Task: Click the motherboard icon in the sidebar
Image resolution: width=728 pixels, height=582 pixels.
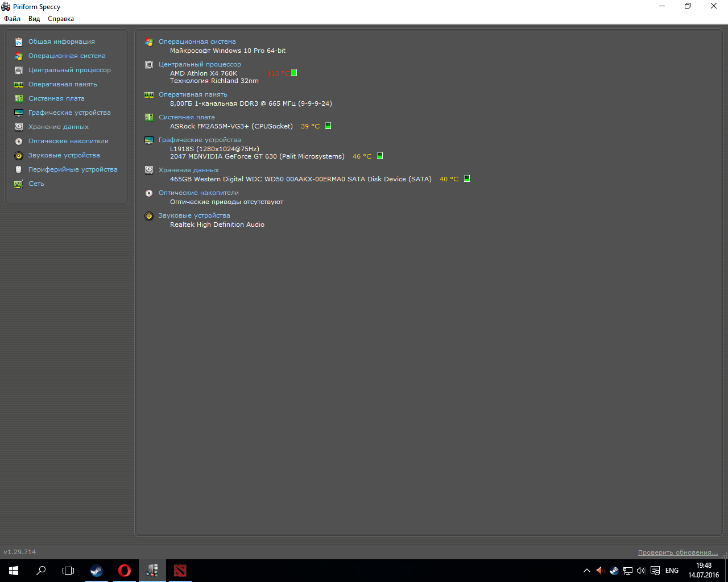Action: tap(19, 98)
